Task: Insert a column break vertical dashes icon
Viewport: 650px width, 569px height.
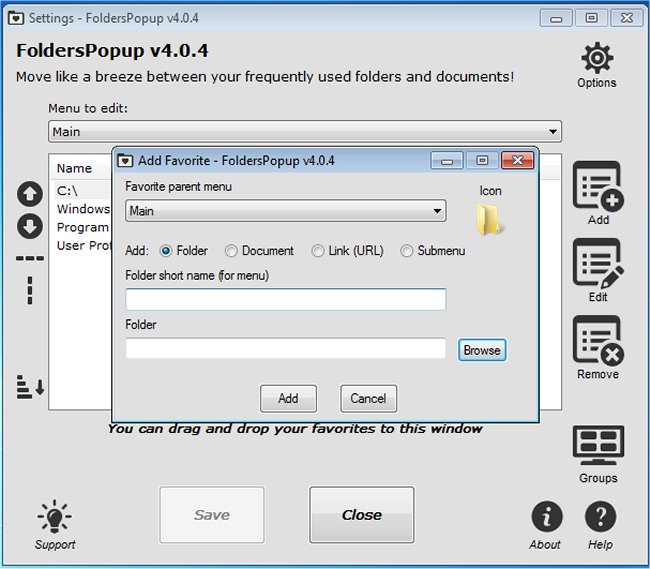Action: (30, 291)
